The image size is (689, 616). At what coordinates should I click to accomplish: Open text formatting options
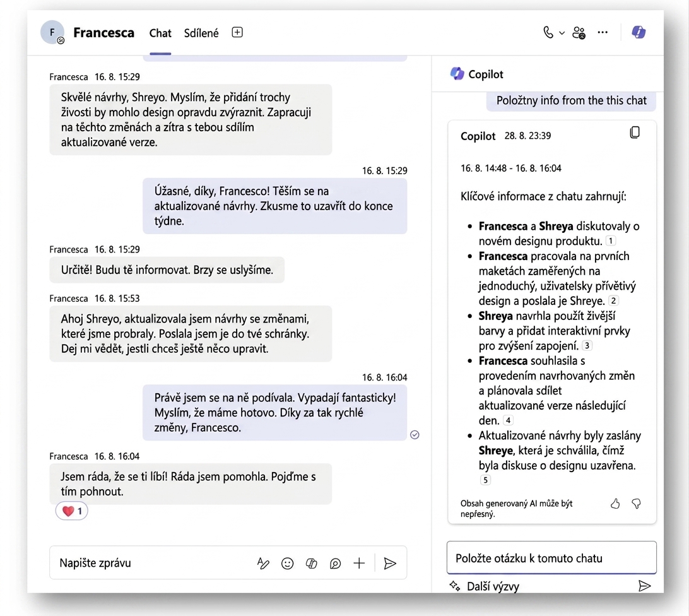coord(262,563)
